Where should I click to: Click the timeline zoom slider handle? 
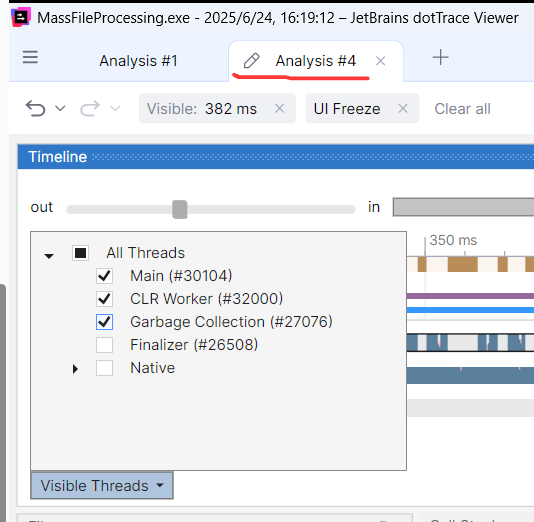(179, 209)
